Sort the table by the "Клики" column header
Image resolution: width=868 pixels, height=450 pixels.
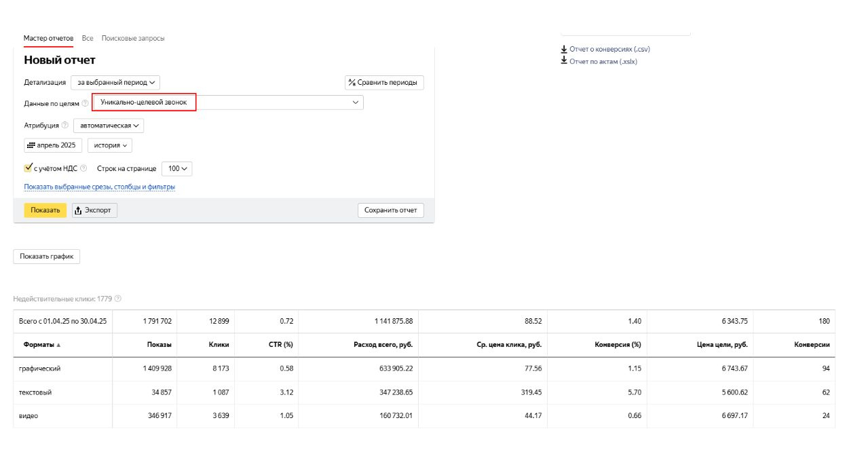(x=219, y=345)
